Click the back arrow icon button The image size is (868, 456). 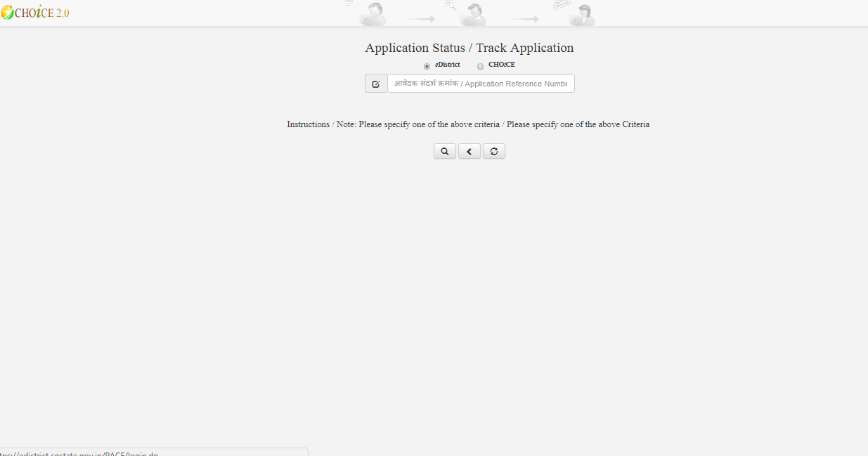pyautogui.click(x=469, y=151)
